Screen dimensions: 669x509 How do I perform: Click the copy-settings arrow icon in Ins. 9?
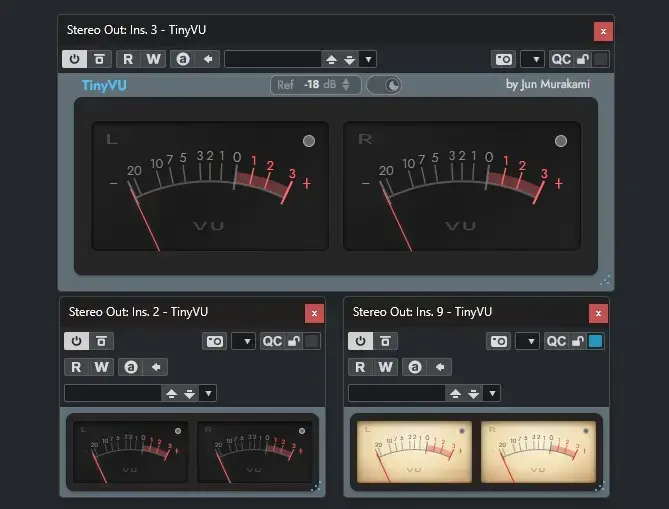point(438,367)
